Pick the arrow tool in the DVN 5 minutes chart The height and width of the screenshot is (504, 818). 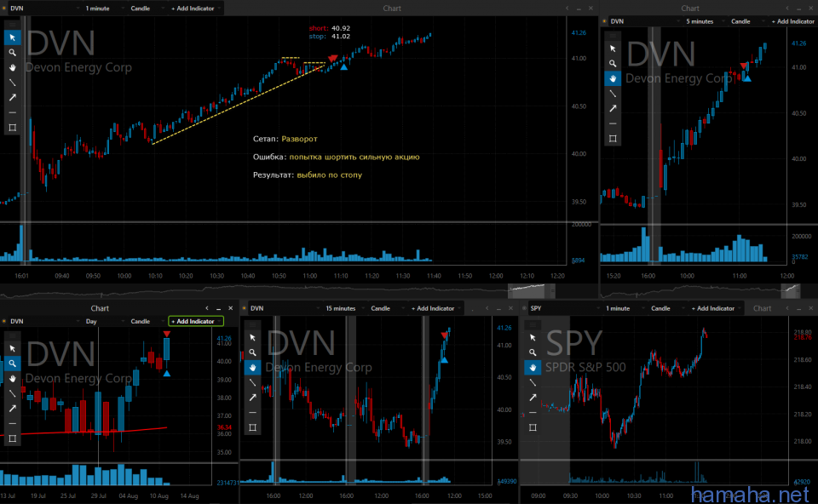click(x=613, y=108)
